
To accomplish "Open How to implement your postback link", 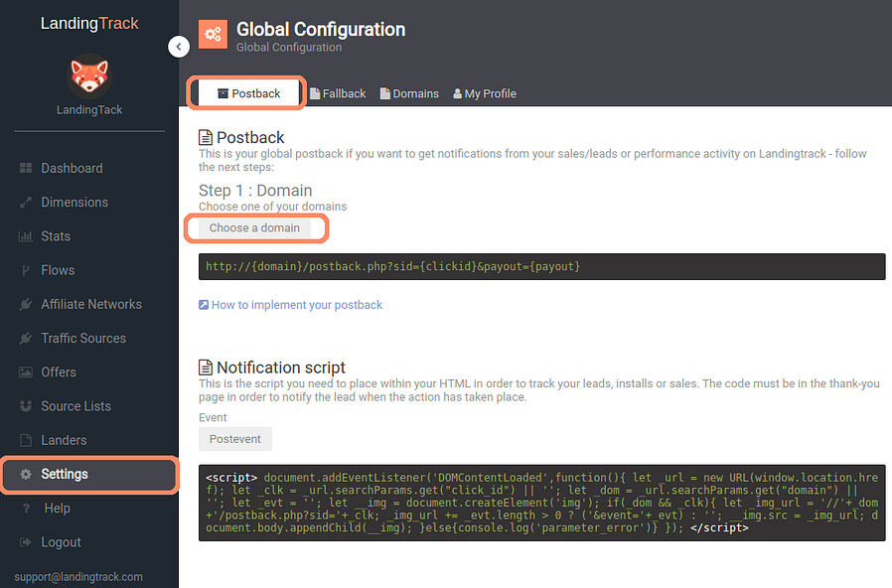I will point(297,305).
